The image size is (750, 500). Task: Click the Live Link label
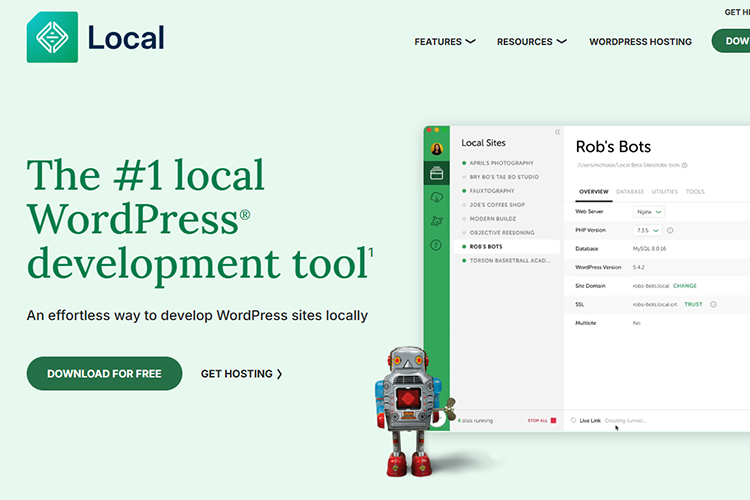(x=590, y=421)
